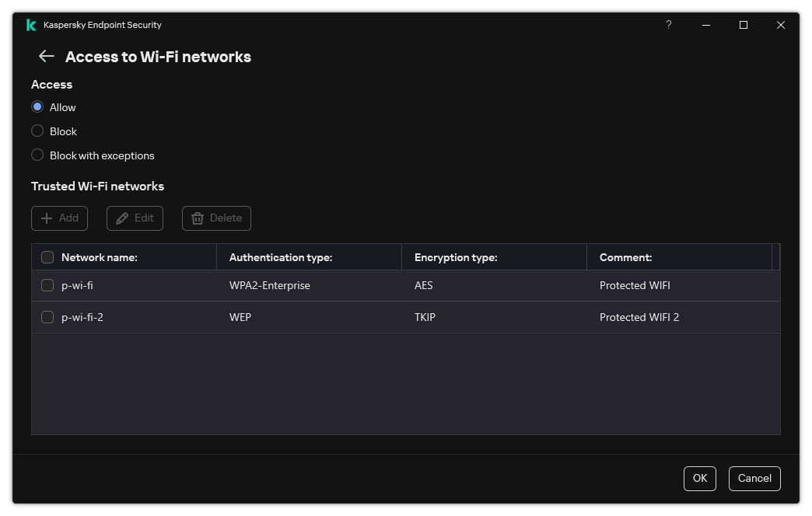The height and width of the screenshot is (516, 812).
Task: Select the Block access option
Action: 37,131
